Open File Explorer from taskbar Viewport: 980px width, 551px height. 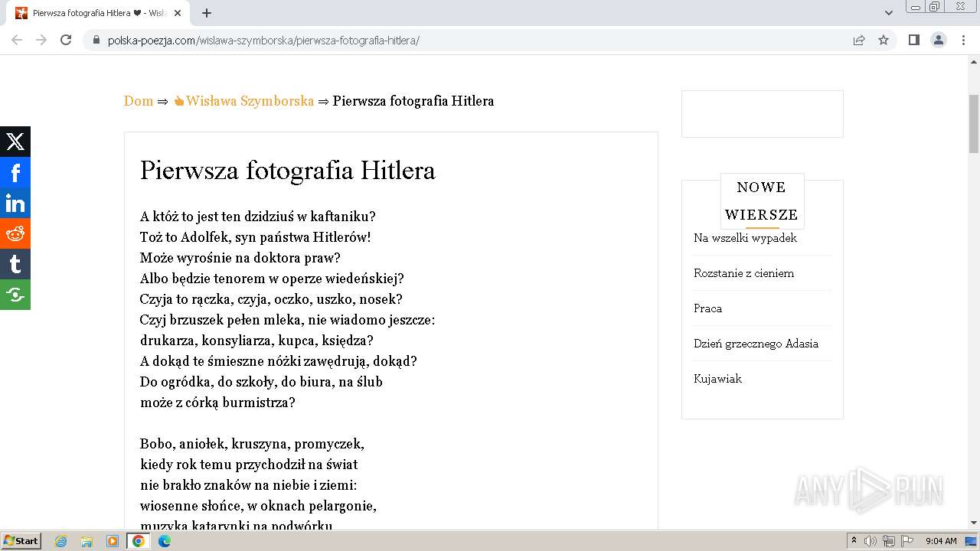(x=87, y=541)
